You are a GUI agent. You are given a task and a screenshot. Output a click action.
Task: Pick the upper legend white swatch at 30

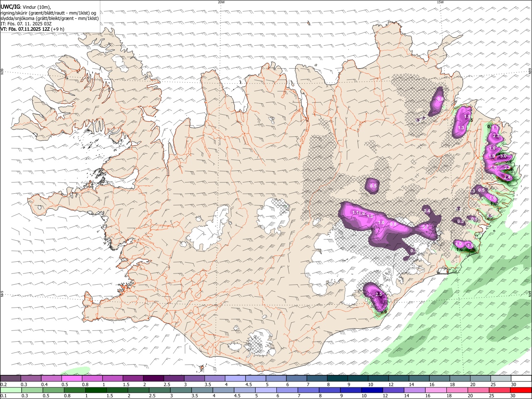[521, 378]
